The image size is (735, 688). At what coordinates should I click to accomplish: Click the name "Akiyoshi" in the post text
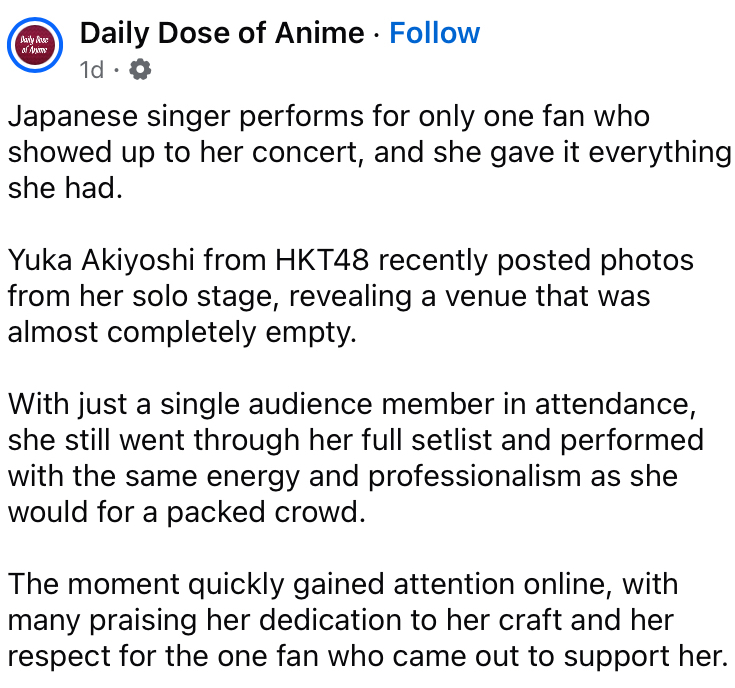(141, 260)
